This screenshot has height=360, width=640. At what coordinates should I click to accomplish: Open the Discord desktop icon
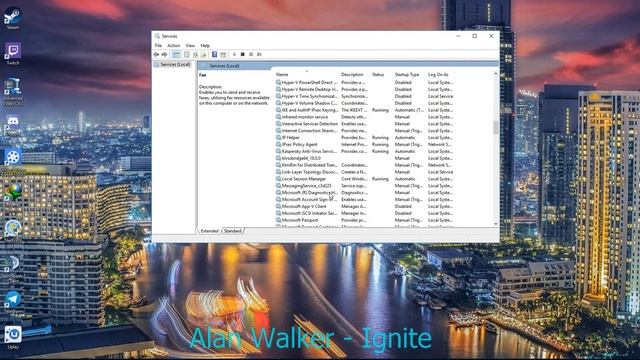(13, 124)
